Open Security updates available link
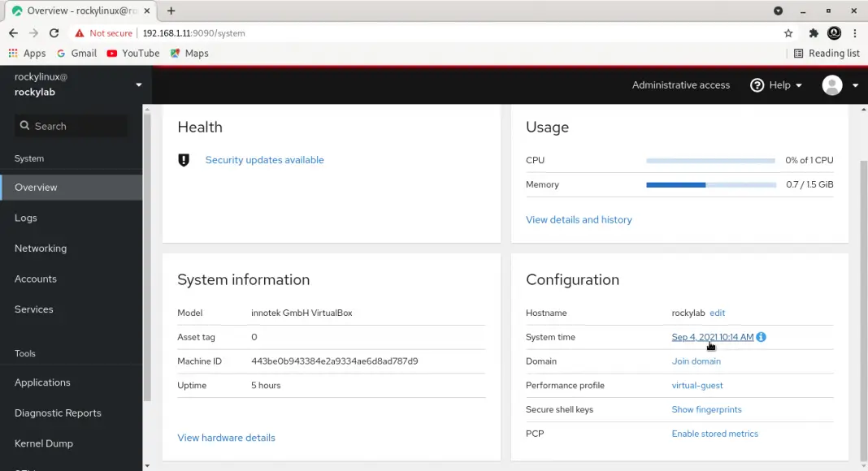868x471 pixels. (264, 160)
